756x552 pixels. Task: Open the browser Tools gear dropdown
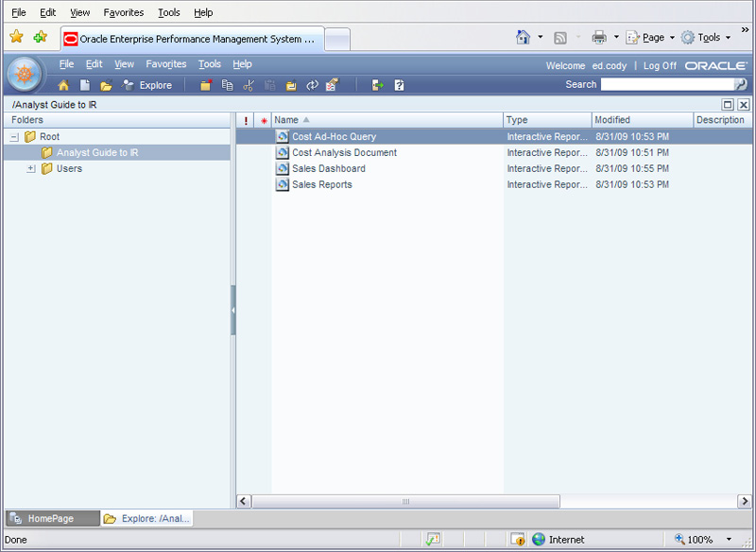tap(706, 38)
